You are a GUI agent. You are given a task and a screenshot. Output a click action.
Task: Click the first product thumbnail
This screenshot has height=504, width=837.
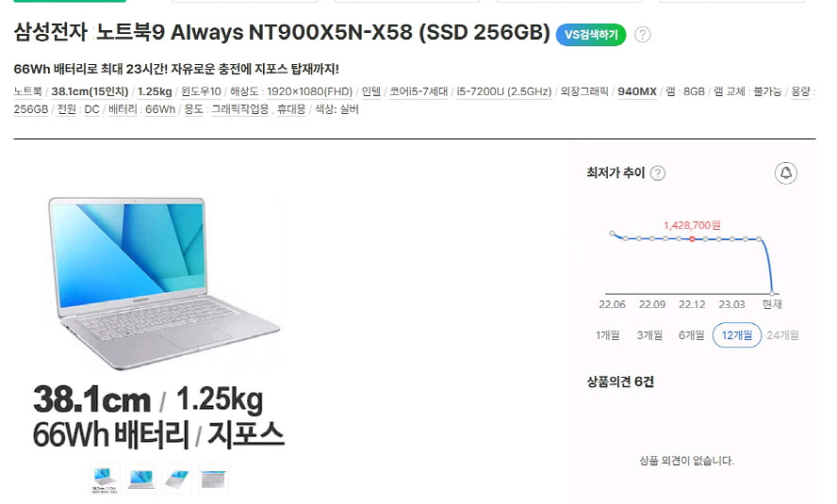(105, 479)
